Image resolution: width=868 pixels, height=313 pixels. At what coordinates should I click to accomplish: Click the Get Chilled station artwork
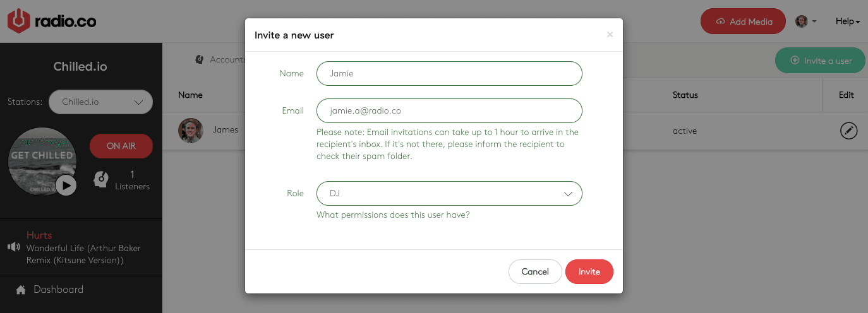42,162
